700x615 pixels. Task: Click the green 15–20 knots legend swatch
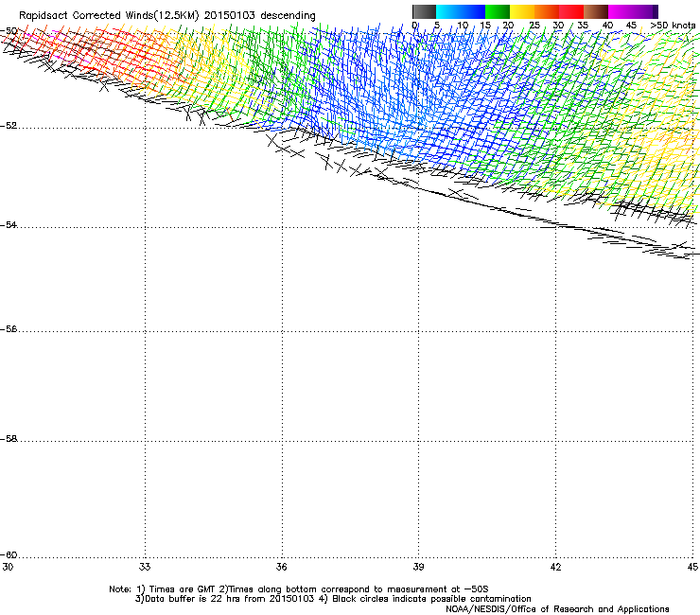point(498,11)
